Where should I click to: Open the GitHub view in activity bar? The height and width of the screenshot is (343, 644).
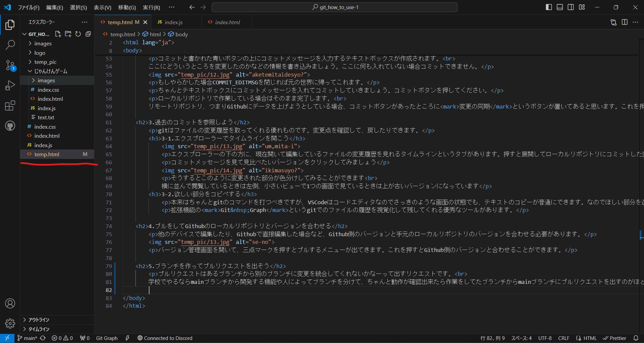click(x=10, y=126)
